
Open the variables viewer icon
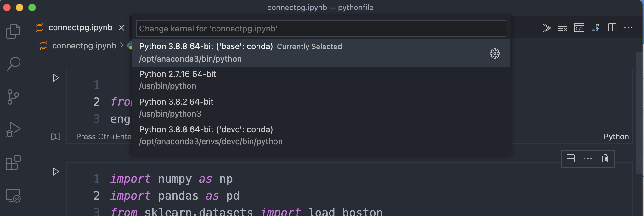point(579,28)
